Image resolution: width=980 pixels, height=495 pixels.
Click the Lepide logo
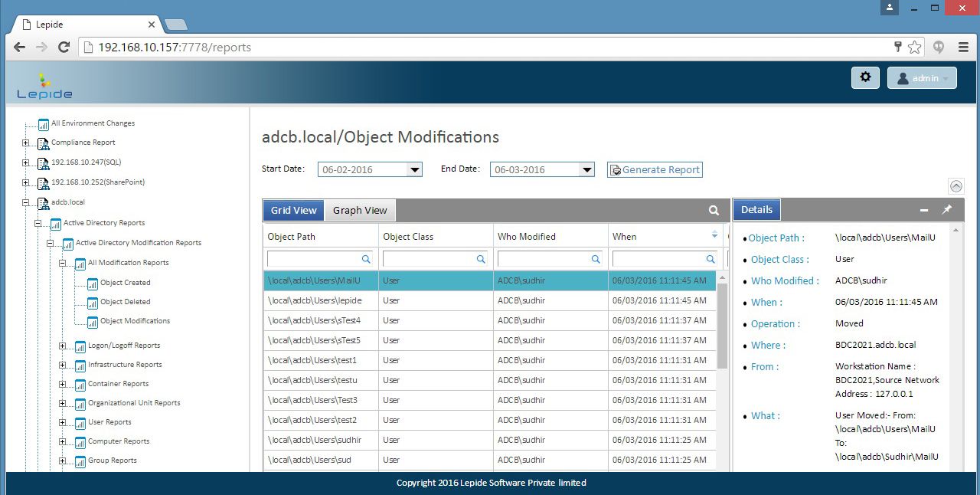[44, 86]
